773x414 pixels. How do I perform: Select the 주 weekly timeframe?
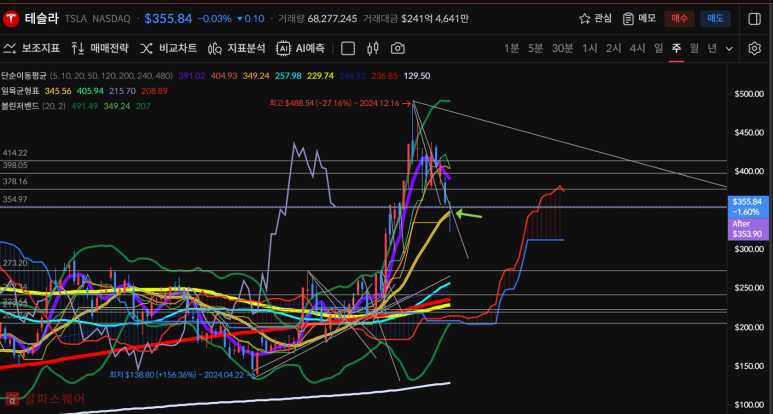676,48
